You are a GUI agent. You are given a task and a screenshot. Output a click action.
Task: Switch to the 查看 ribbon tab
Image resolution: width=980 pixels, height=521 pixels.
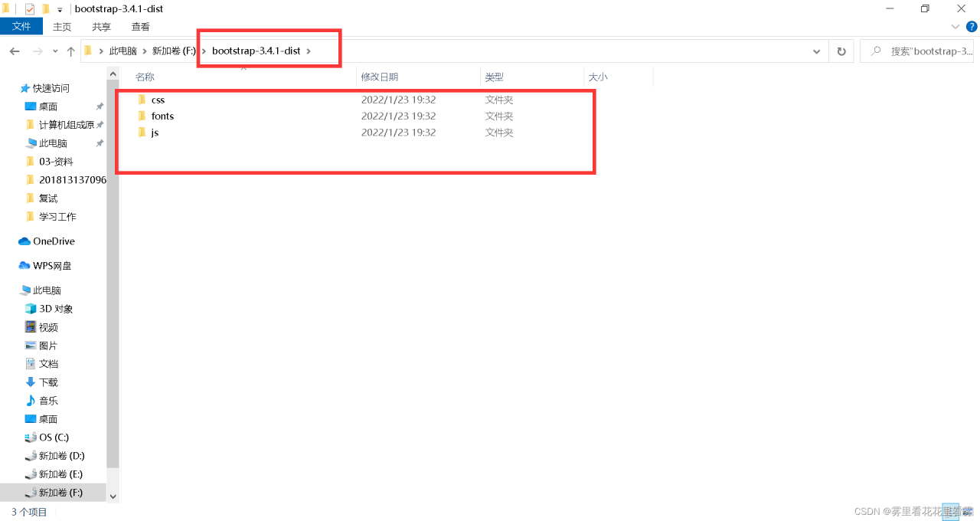140,27
